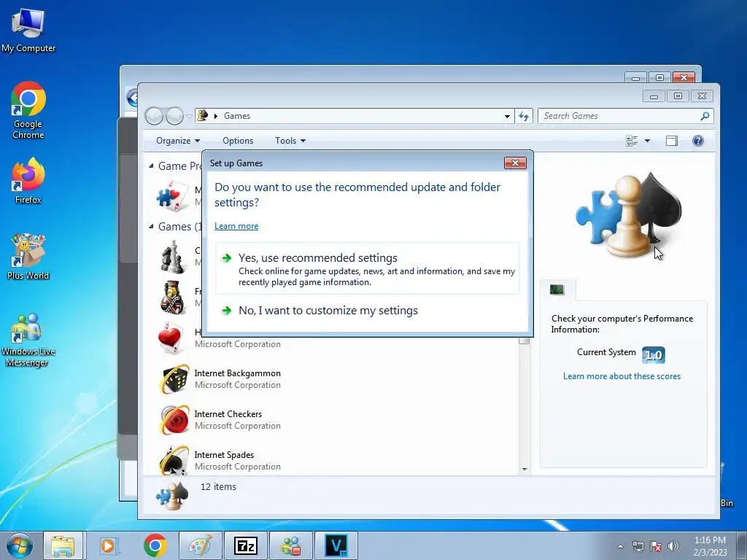Click the Games window back button
Viewport: 747px width, 560px height.
coord(154,116)
